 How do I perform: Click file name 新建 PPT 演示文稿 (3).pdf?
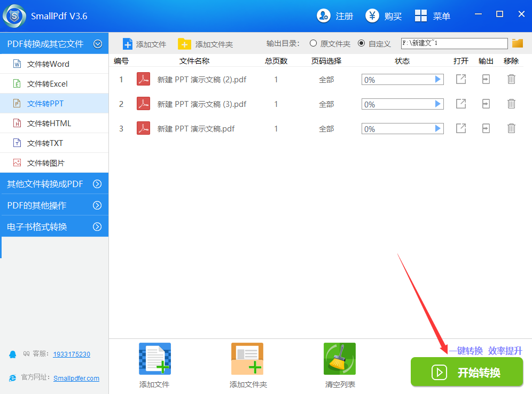[x=202, y=104]
